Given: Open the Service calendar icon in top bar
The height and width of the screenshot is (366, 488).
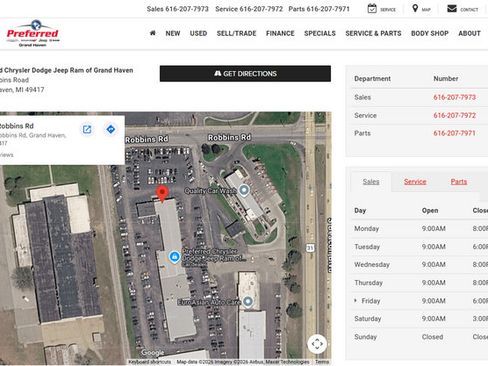Looking at the screenshot, I should [381, 9].
